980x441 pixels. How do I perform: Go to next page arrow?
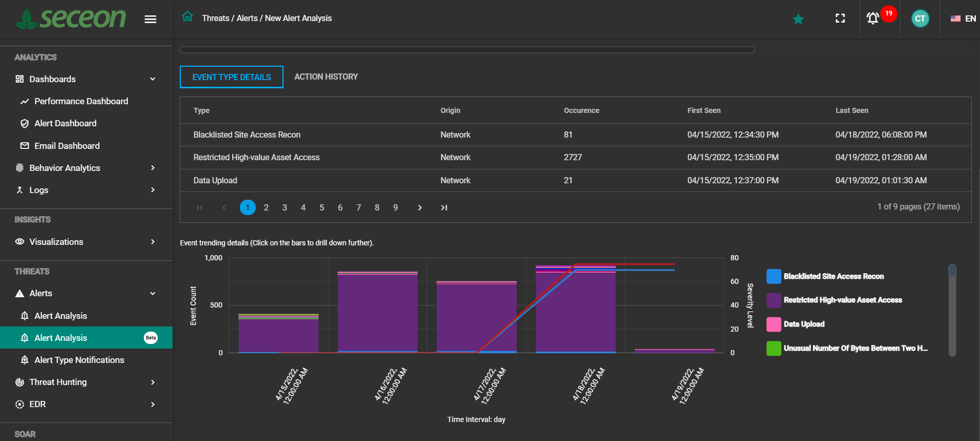pos(420,207)
